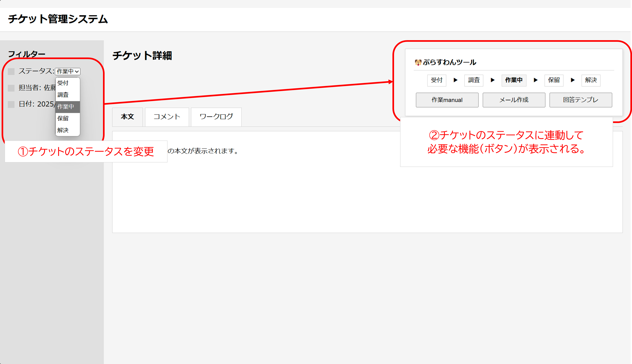Select the 調査 workflow step
632x364 pixels.
(x=474, y=80)
